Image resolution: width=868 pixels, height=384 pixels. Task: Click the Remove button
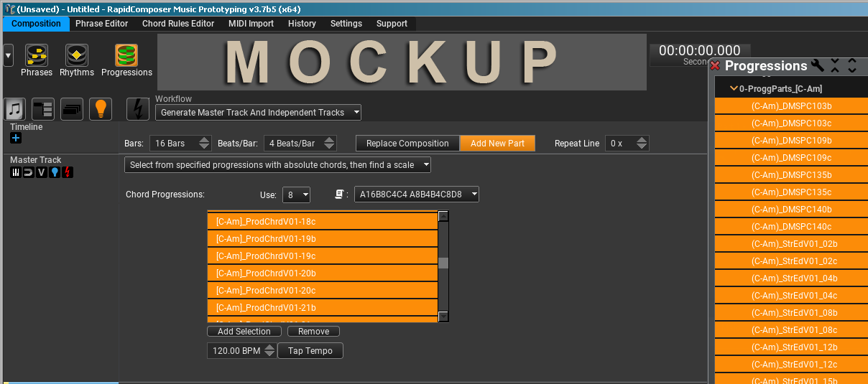313,332
